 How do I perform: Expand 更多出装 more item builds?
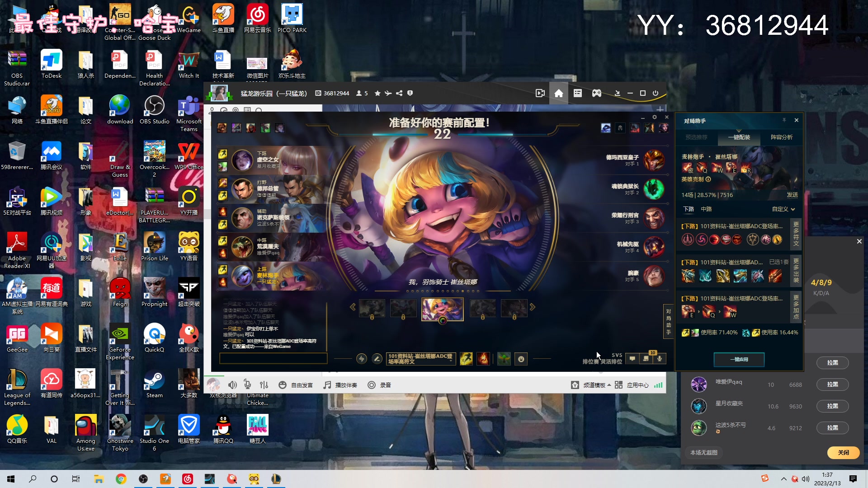[x=796, y=270]
